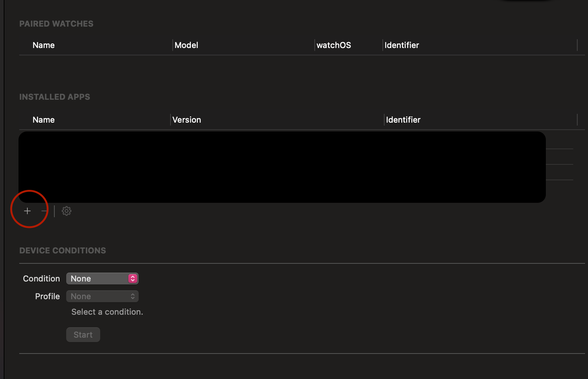The height and width of the screenshot is (379, 588).
Task: Sort paired watches by Name column
Action: tap(44, 45)
